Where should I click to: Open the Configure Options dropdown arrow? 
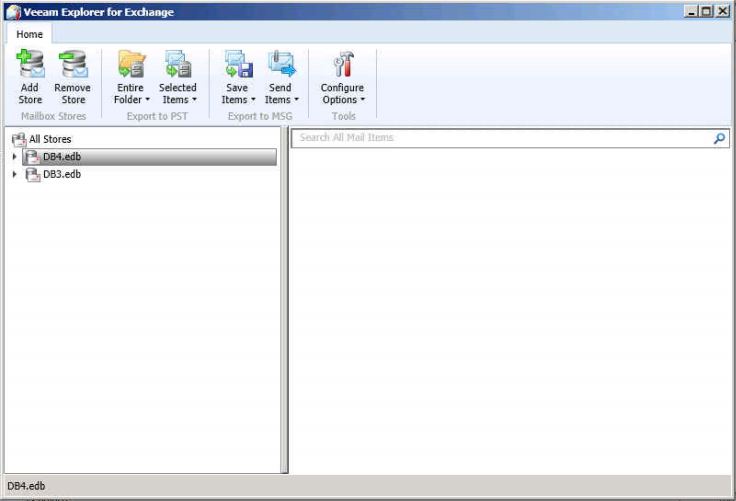click(x=362, y=100)
